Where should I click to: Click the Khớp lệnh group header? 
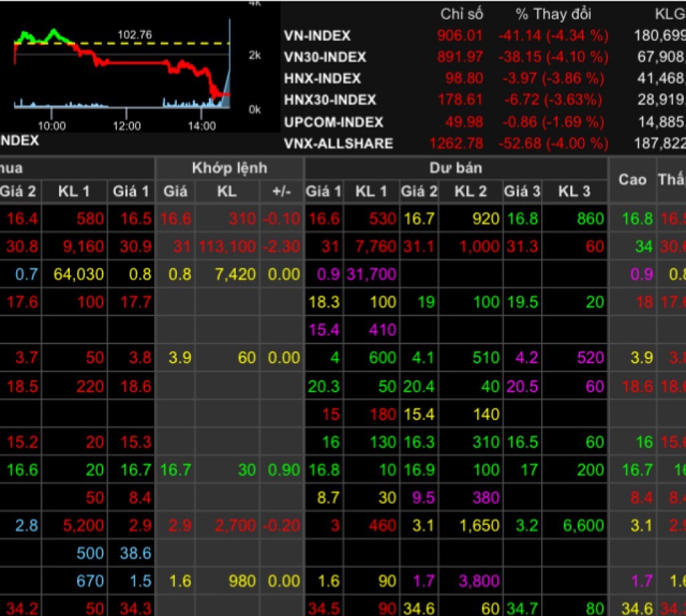click(x=229, y=167)
